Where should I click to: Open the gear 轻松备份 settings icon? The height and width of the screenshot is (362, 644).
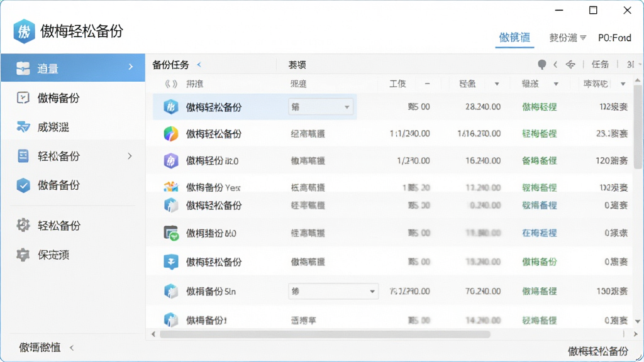[x=23, y=226]
